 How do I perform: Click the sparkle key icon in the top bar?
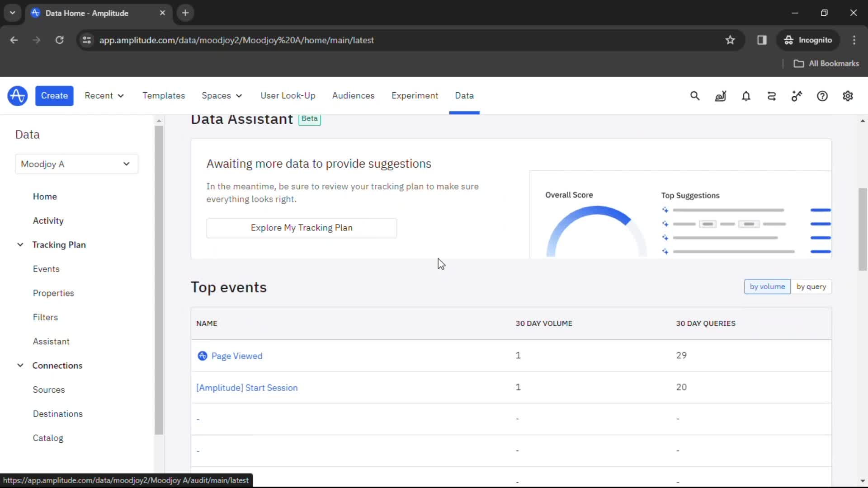pos(797,96)
